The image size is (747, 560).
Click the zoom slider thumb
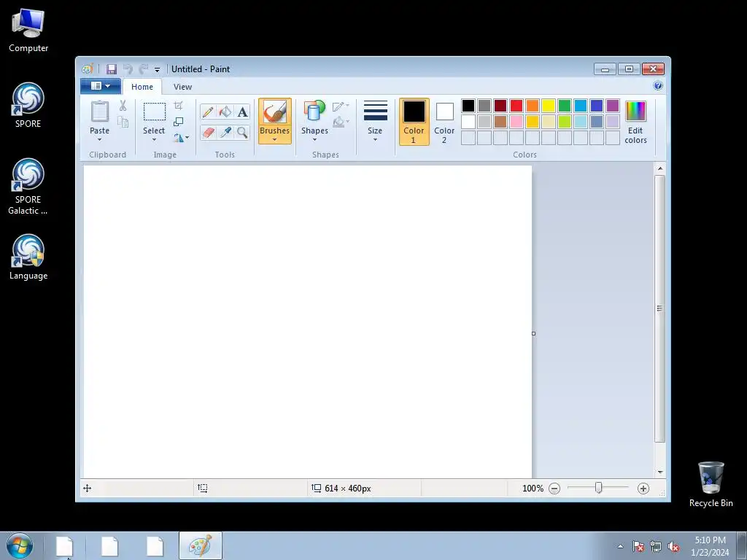598,488
